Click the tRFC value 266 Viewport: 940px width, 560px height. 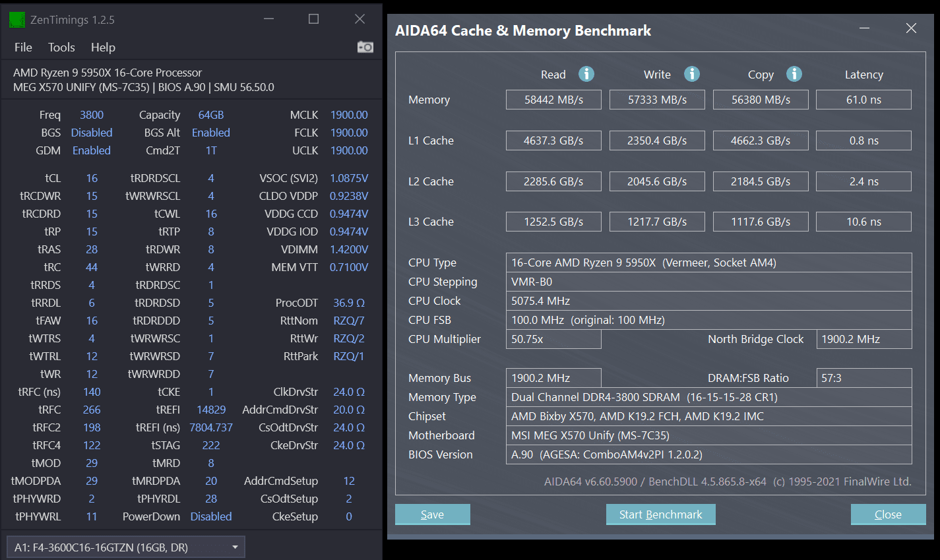coord(92,410)
